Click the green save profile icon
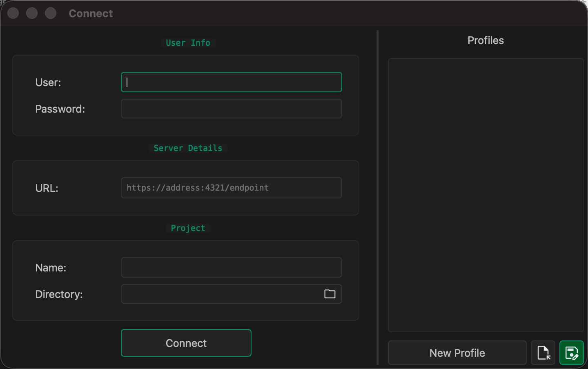The image size is (588, 369). click(571, 353)
